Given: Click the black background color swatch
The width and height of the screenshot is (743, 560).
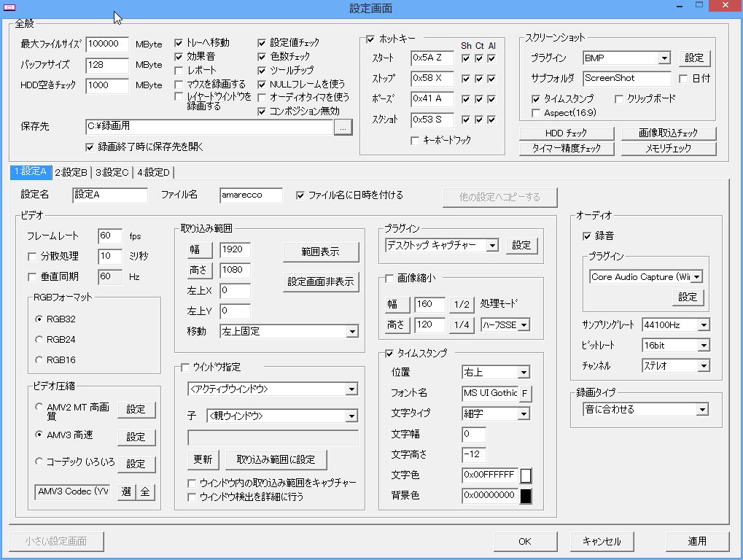Looking at the screenshot, I should 525,496.
